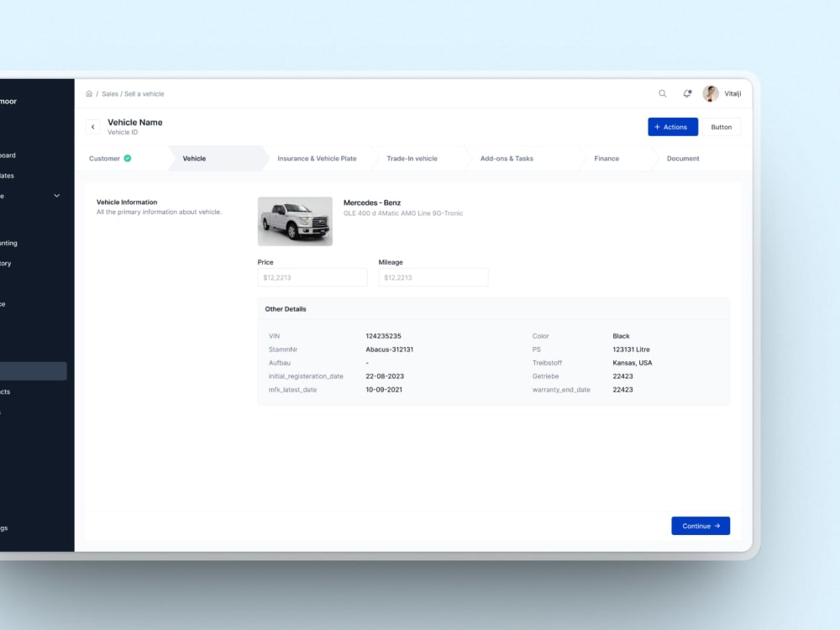Screen dimensions: 840x630
Task: Click Color value Black
Action: click(621, 336)
